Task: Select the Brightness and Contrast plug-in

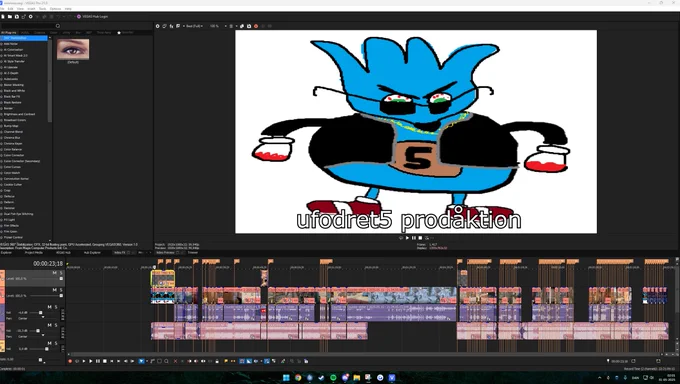Action: click(x=20, y=114)
